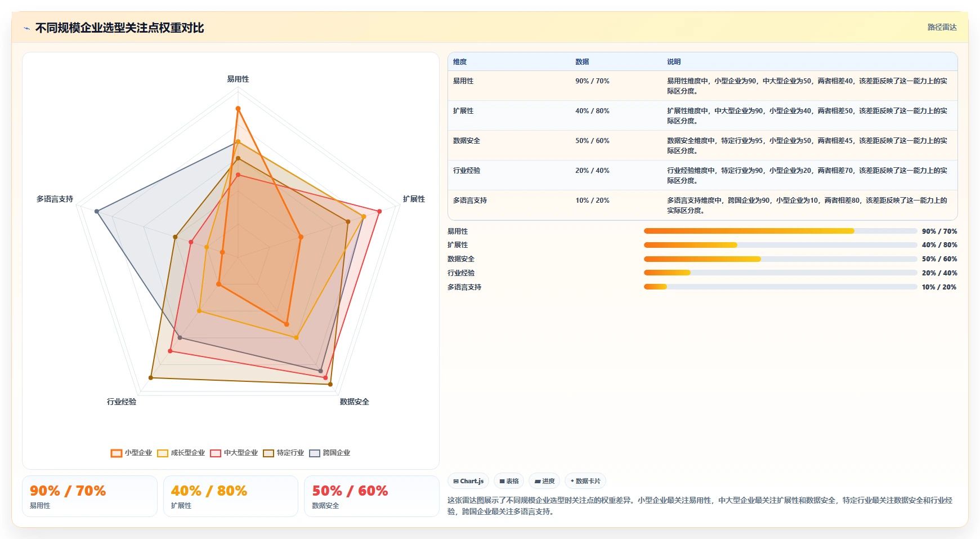
Task: Click the 行业经验 axis label on radar chart
Action: (122, 402)
